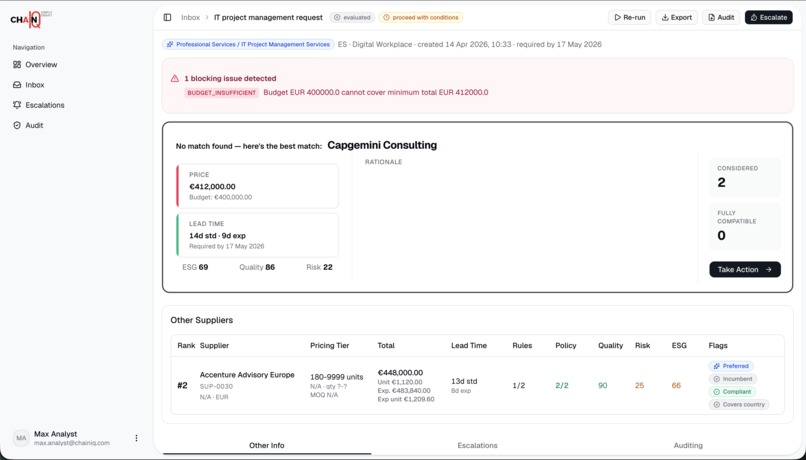Click the Escalate button
The image size is (806, 460).
[x=768, y=17]
